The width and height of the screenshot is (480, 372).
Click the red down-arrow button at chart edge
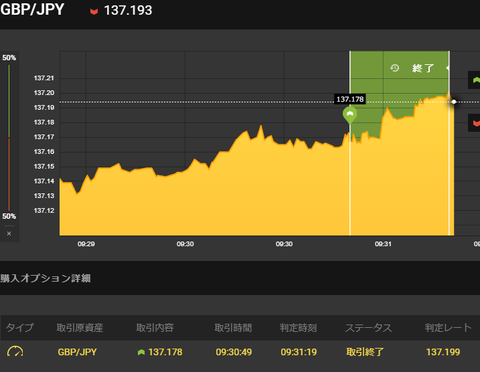click(475, 123)
